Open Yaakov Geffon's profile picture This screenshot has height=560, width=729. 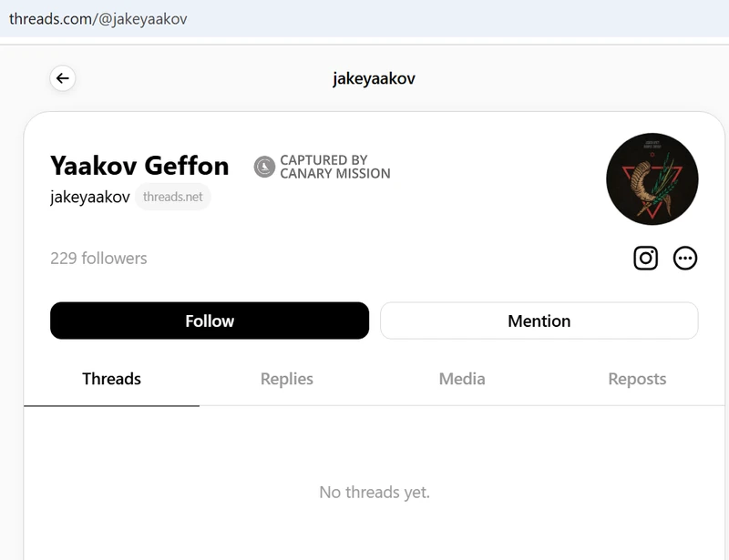651,179
